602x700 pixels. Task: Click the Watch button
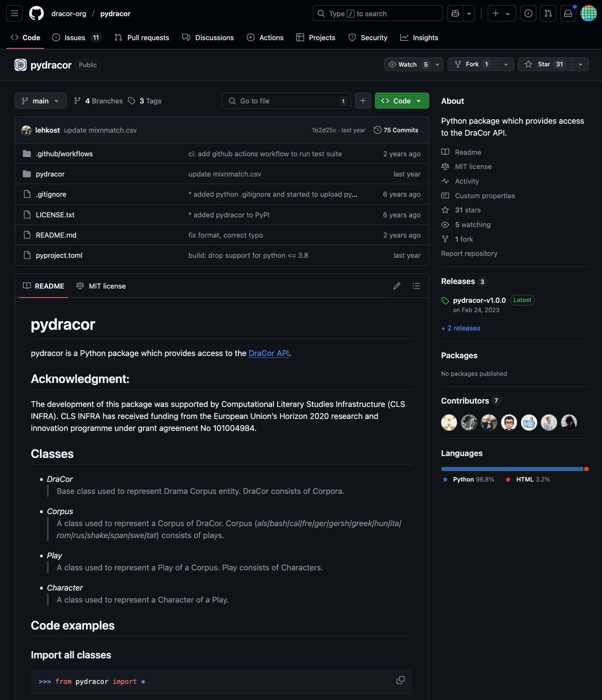point(413,64)
